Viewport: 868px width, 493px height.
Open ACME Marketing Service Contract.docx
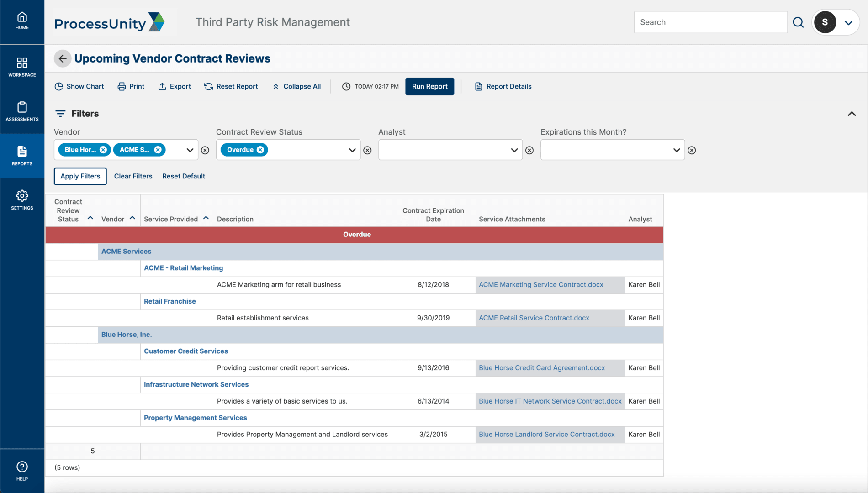coord(541,285)
